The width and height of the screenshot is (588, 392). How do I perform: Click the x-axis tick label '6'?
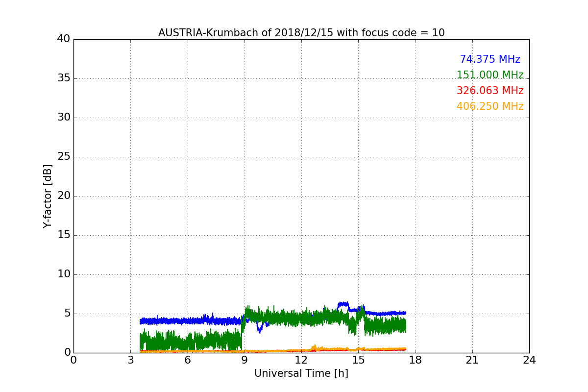(x=188, y=360)
